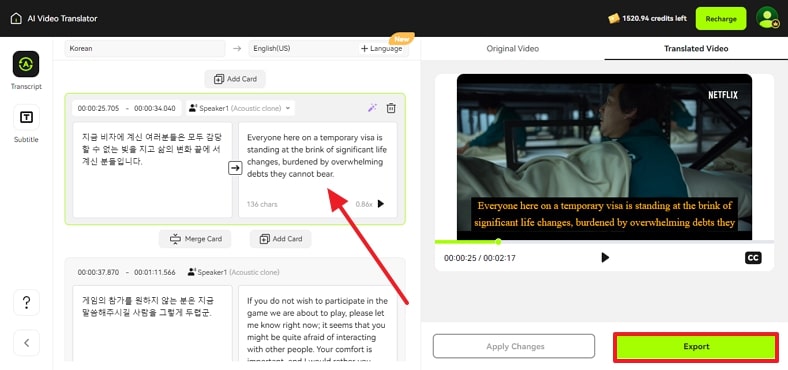Open Speaker1 dropdown on first card
Image resolution: width=788 pixels, height=370 pixels.
point(240,108)
